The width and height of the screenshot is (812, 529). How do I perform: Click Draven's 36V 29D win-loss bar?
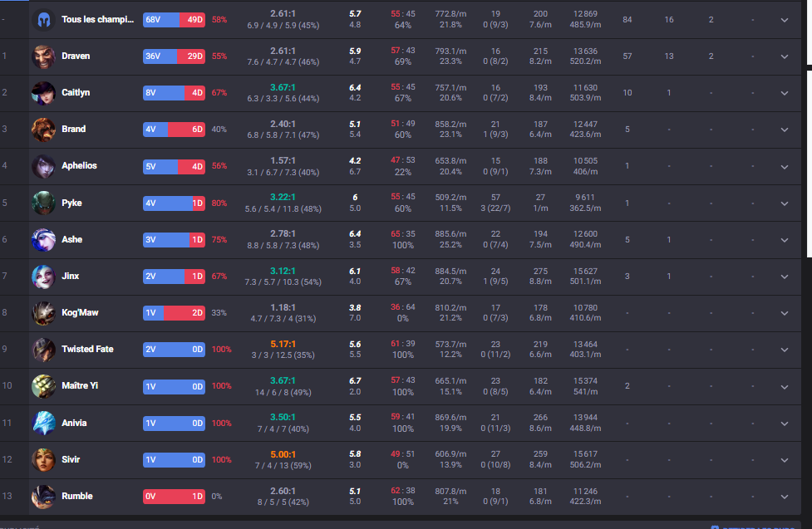click(174, 56)
